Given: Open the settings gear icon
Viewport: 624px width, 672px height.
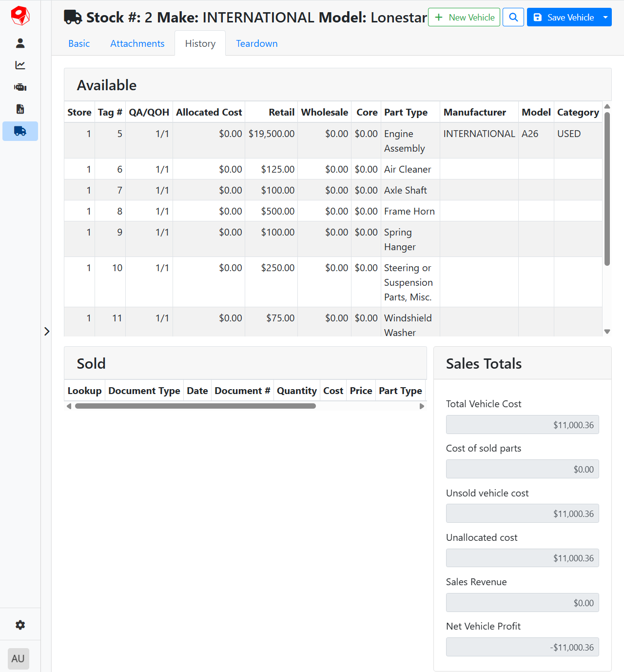Looking at the screenshot, I should (20, 625).
